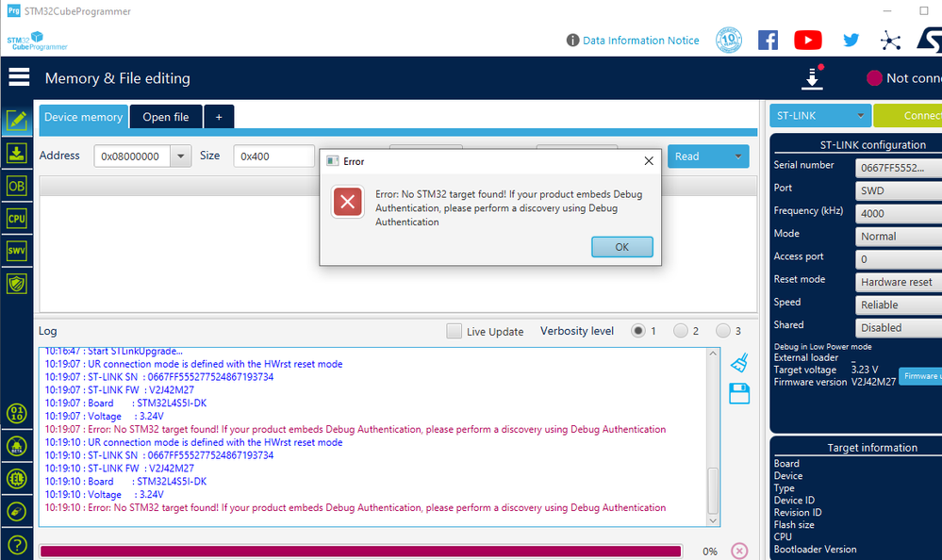
Task: Switch to the Device memory tab
Action: pyautogui.click(x=84, y=117)
